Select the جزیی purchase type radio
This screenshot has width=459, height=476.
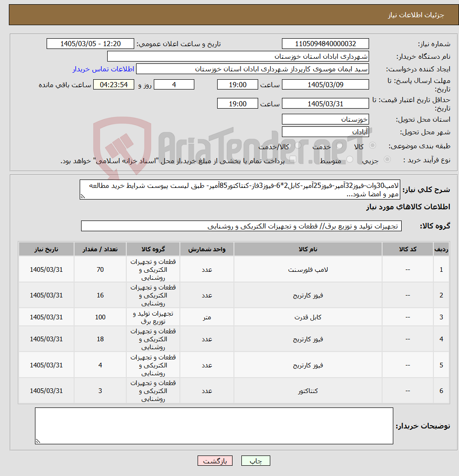[x=387, y=159]
